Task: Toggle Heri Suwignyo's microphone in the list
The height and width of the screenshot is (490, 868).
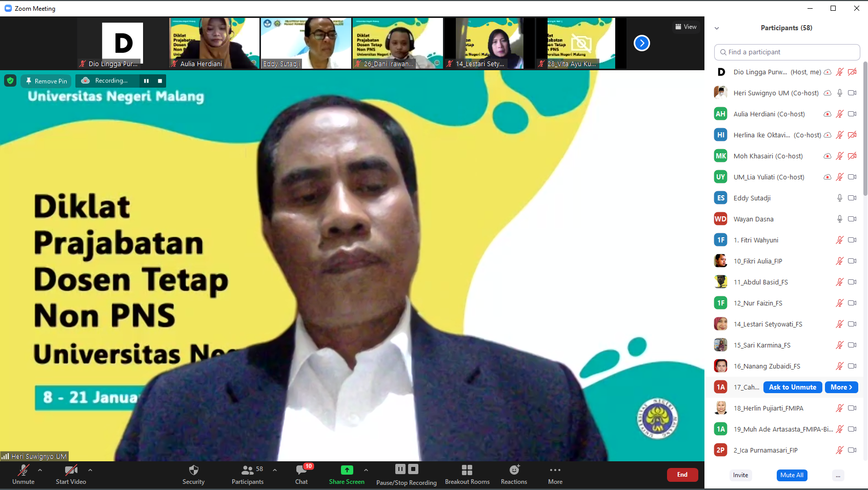Action: click(840, 93)
